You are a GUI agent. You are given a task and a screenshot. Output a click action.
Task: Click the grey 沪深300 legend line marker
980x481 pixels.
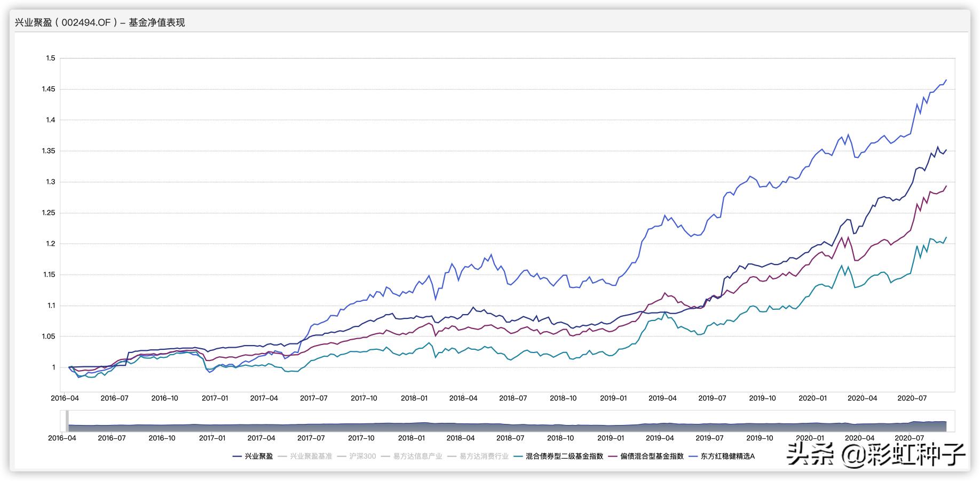click(x=343, y=456)
